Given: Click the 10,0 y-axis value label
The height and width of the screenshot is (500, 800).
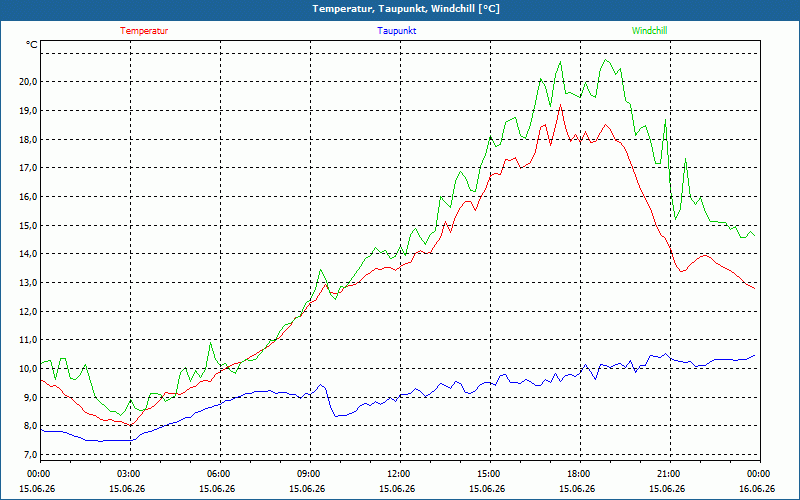Looking at the screenshot, I should click(30, 368).
